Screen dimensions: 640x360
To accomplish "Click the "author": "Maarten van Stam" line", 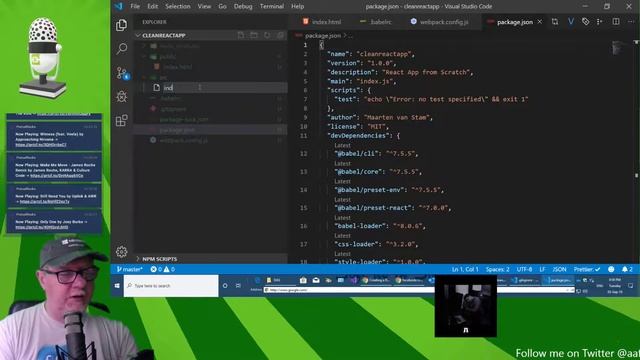I will click(380, 118).
